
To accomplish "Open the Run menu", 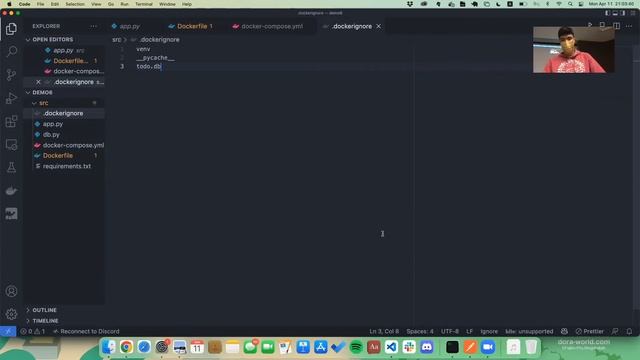I will [124, 4].
